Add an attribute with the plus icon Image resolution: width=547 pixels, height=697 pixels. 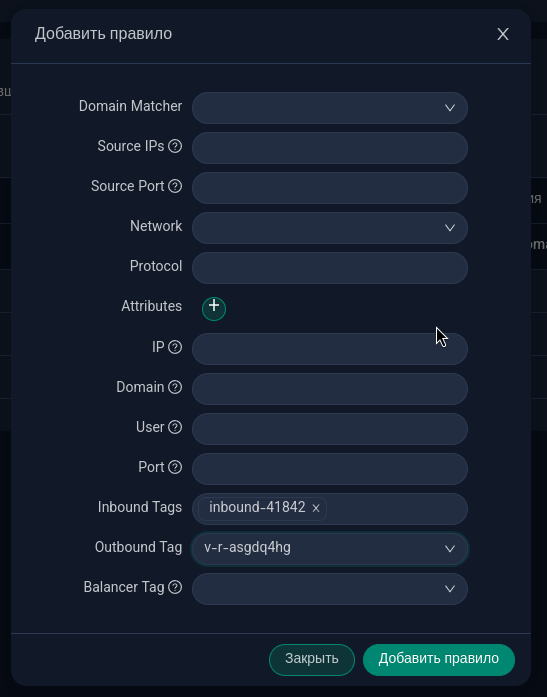(x=214, y=308)
